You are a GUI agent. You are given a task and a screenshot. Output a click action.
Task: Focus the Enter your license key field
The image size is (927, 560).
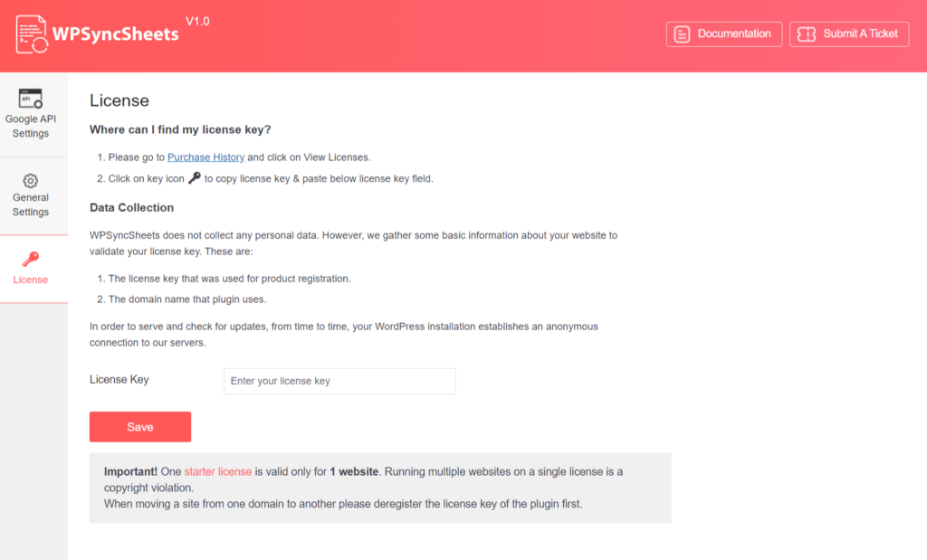pyautogui.click(x=339, y=381)
